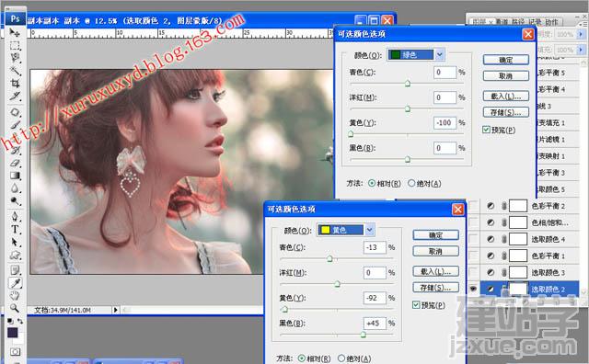589x364 pixels.
Task: Select mask thumbnail of 色相/饱和 layer
Action: [x=518, y=222]
